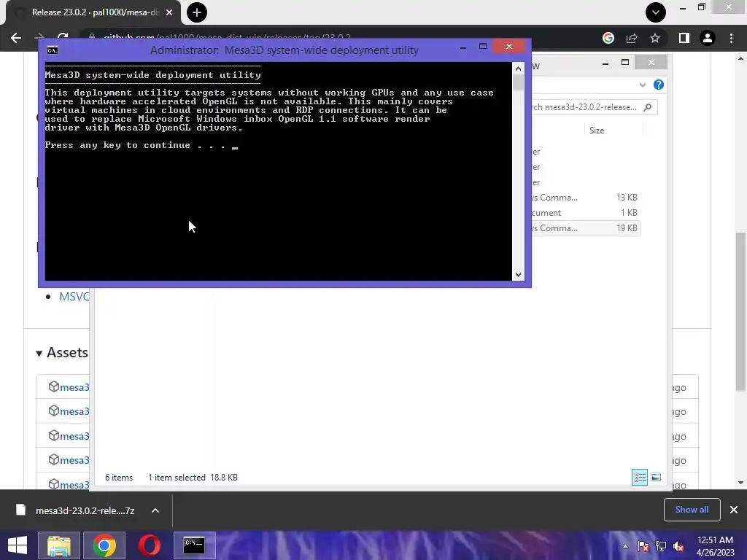Open File Explorer from the taskbar
747x560 pixels.
(x=58, y=545)
